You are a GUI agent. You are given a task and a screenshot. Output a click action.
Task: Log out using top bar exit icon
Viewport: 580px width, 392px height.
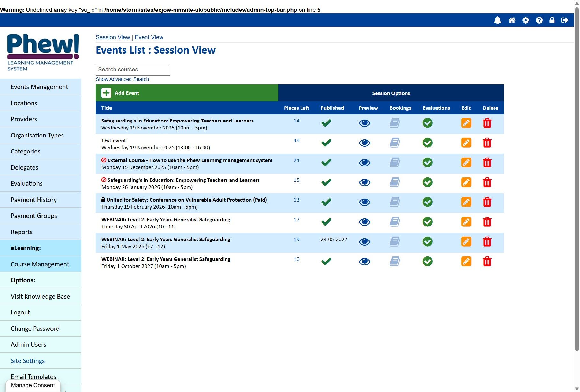[565, 20]
